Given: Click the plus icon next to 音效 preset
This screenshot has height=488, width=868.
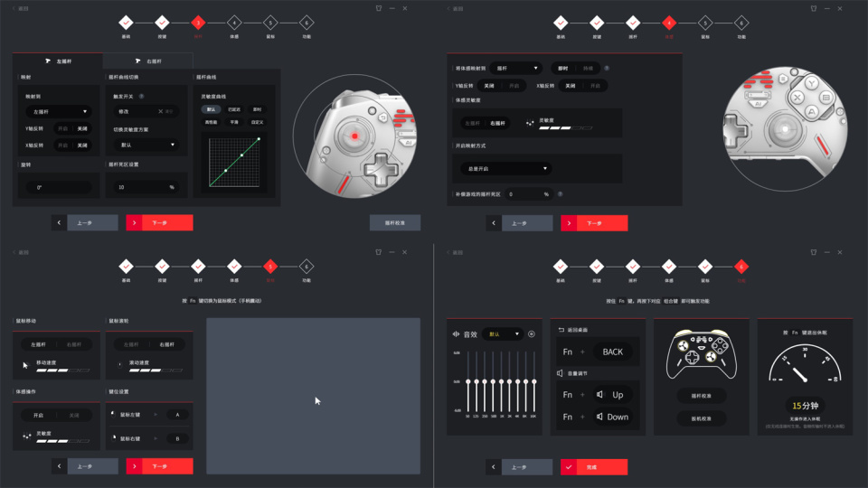Looking at the screenshot, I should (532, 333).
